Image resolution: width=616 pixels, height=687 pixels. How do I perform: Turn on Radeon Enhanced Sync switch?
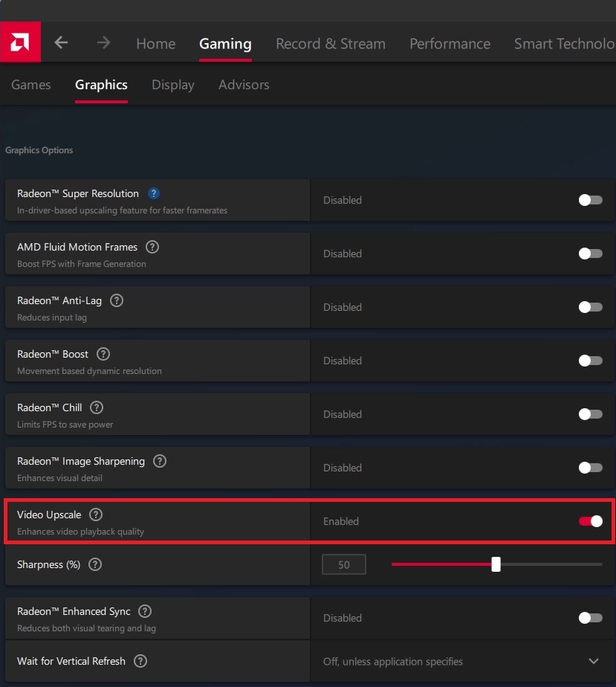click(590, 618)
